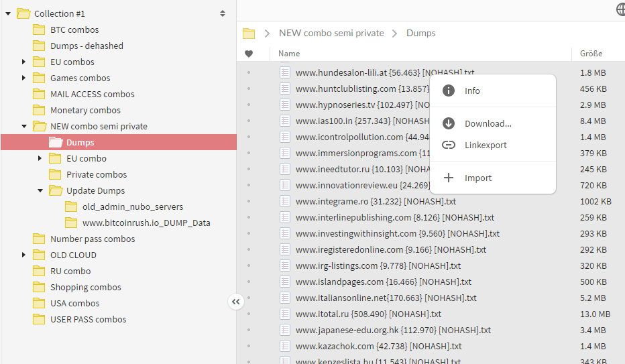The width and height of the screenshot is (625, 364).
Task: Click the Collection #1 sort arrows icon
Action: point(223,13)
